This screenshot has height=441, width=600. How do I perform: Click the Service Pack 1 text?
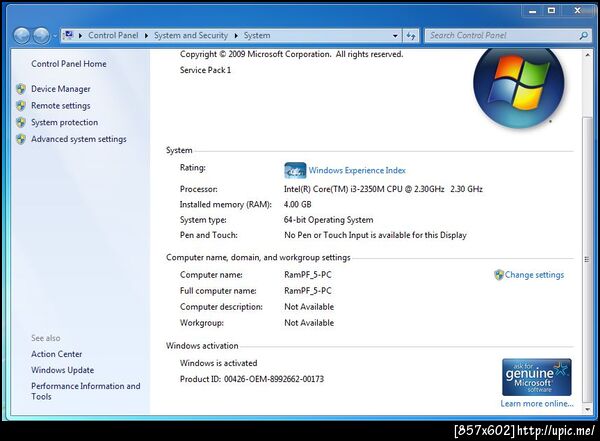(x=205, y=70)
